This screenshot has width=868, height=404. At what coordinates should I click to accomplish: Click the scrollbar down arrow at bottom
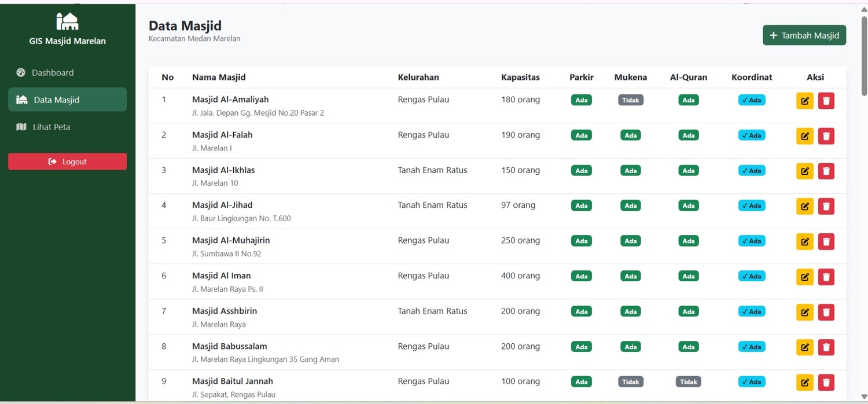(864, 396)
